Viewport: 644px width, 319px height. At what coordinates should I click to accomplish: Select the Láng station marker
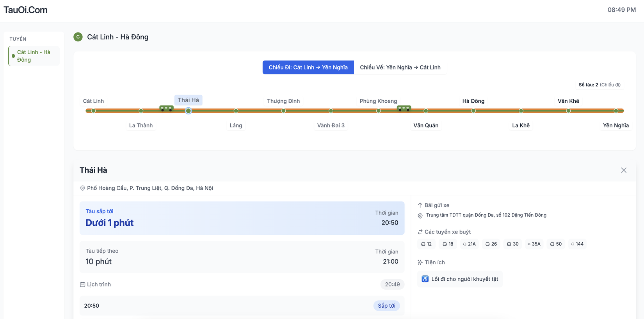236,111
